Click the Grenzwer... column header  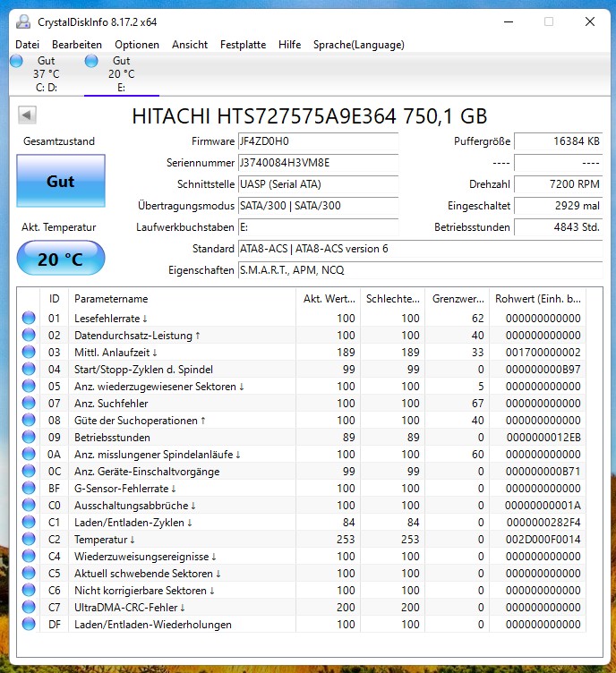pos(458,299)
